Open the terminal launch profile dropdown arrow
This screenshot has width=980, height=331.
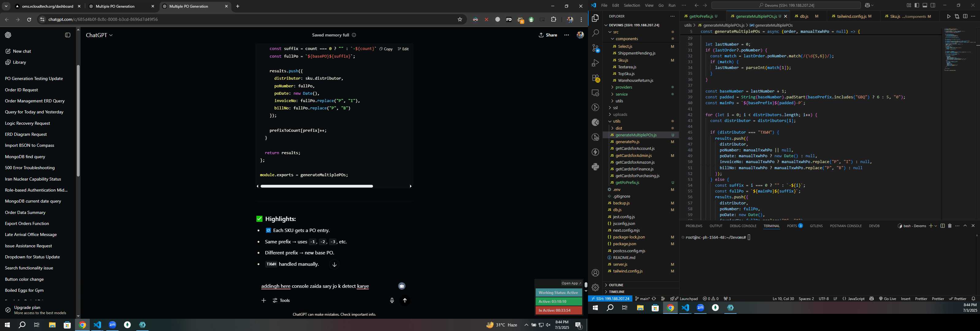936,226
